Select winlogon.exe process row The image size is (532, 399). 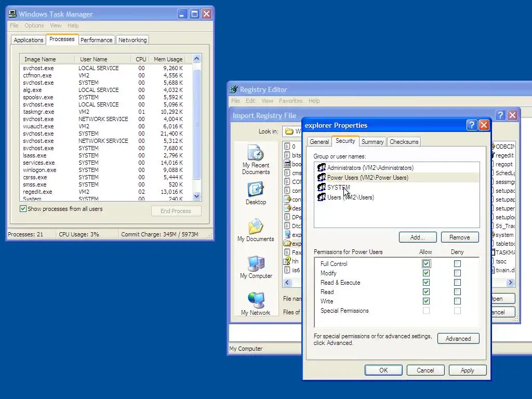tap(106, 170)
